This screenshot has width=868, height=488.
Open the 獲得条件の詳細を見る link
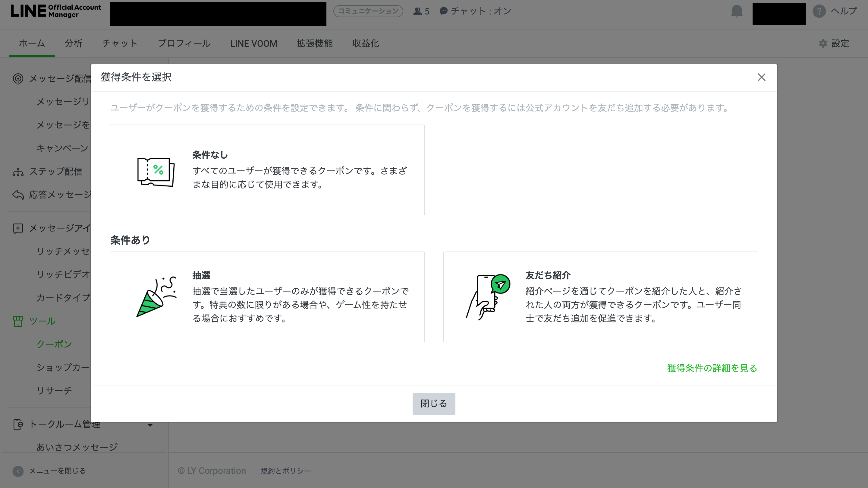click(x=712, y=368)
